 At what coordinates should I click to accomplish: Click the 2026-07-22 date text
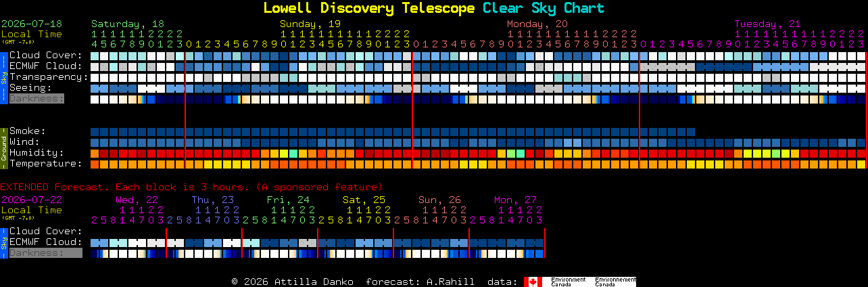coord(32,200)
